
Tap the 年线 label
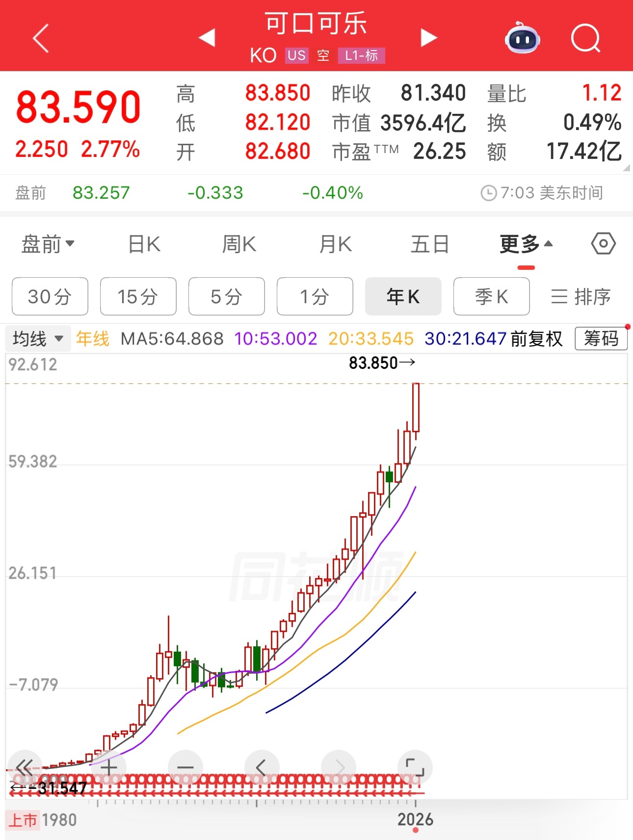click(93, 339)
